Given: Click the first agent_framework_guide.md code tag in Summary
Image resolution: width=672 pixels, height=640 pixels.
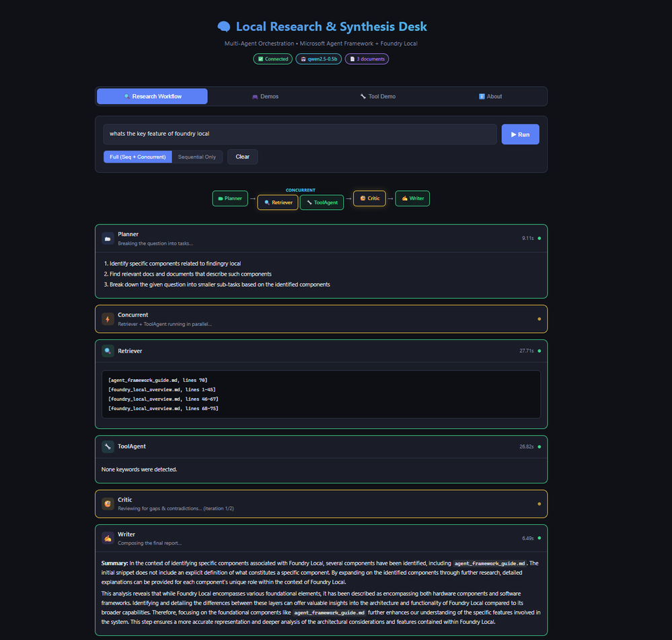Looking at the screenshot, I should pyautogui.click(x=490, y=563).
